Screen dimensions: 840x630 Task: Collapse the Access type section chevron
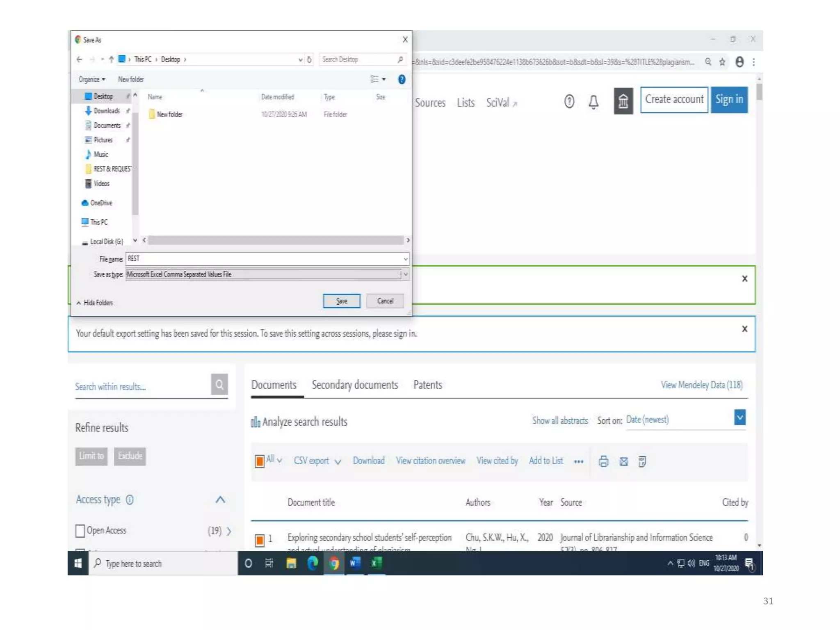[x=220, y=500]
